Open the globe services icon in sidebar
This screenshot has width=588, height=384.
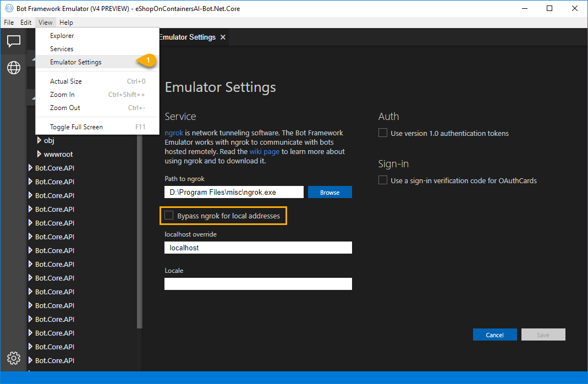pyautogui.click(x=14, y=68)
